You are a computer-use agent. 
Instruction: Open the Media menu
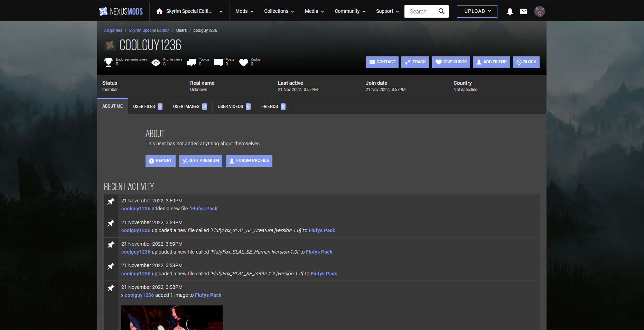314,11
